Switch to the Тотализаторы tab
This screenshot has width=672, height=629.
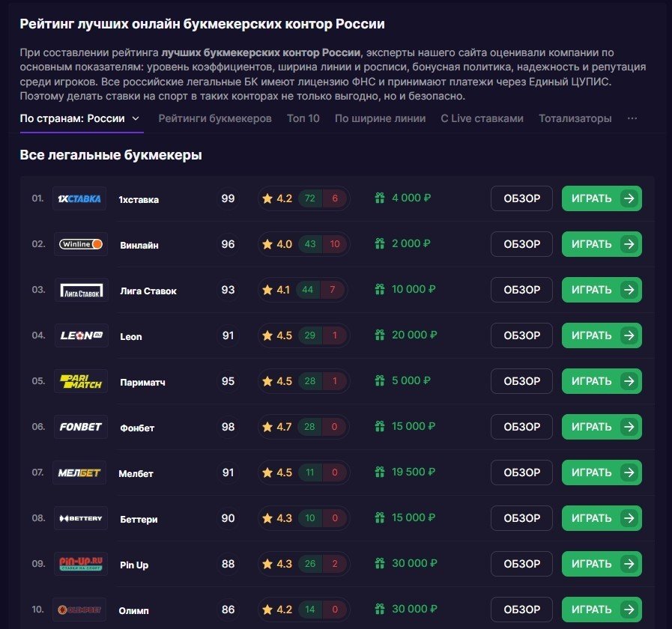pyautogui.click(x=575, y=119)
